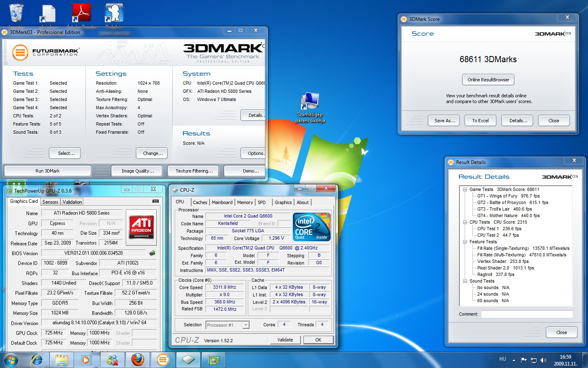Open the SPD tab in CPU-Z
The width and height of the screenshot is (588, 368).
(x=262, y=202)
